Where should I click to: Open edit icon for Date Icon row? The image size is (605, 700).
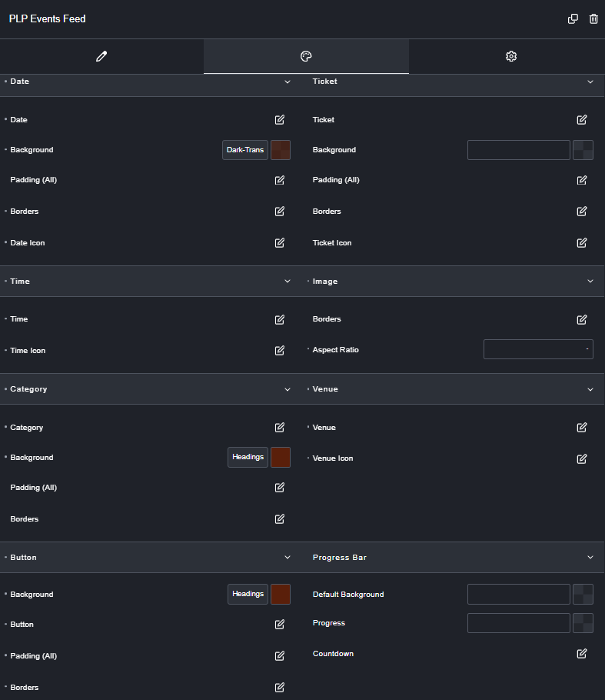pyautogui.click(x=280, y=243)
